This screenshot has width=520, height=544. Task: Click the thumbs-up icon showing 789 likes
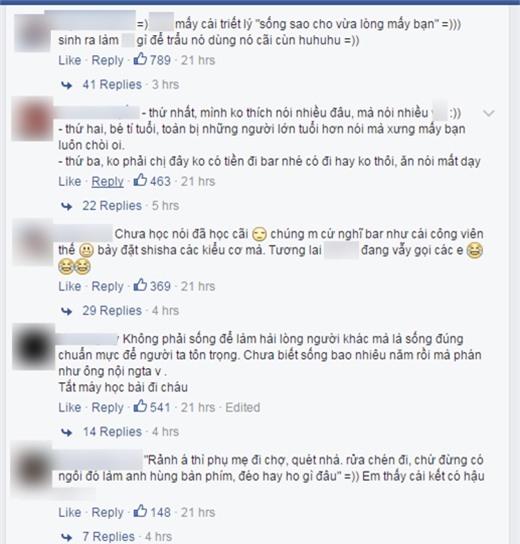[140, 59]
